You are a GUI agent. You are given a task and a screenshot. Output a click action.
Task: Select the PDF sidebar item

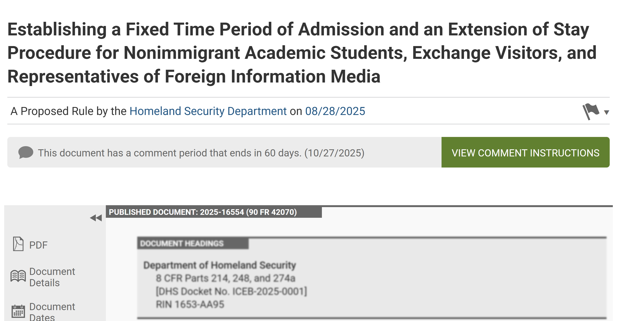point(30,244)
